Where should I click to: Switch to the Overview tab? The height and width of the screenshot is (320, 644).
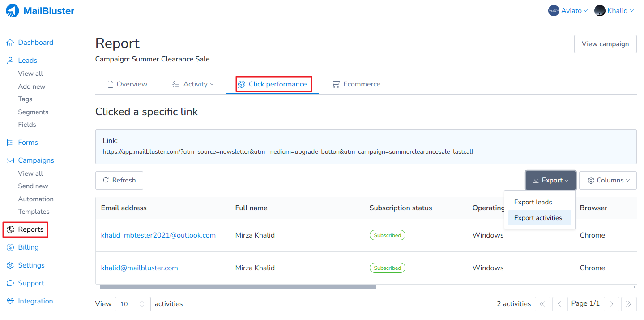[x=127, y=84]
